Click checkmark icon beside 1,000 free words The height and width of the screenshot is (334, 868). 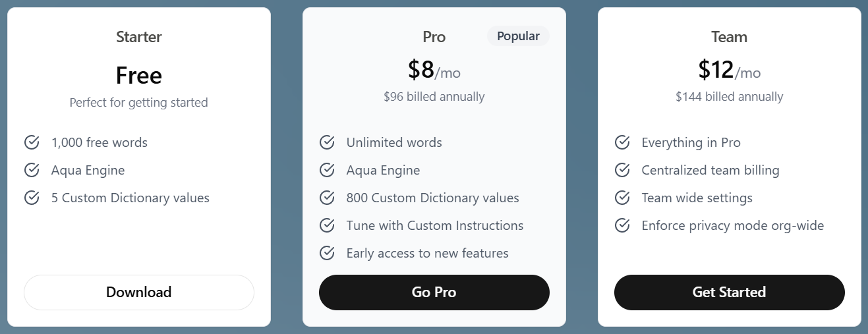32,142
